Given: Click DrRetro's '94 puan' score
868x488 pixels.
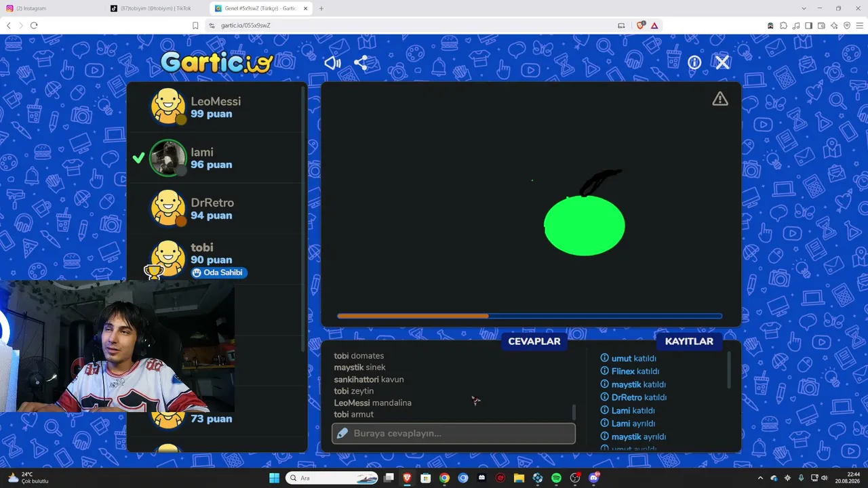Looking at the screenshot, I should pyautogui.click(x=212, y=216).
